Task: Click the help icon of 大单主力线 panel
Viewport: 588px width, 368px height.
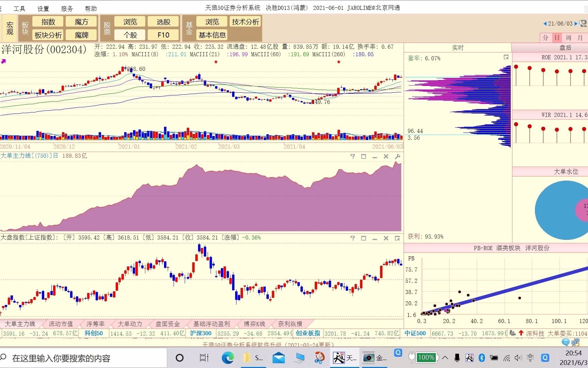Action: (x=353, y=156)
